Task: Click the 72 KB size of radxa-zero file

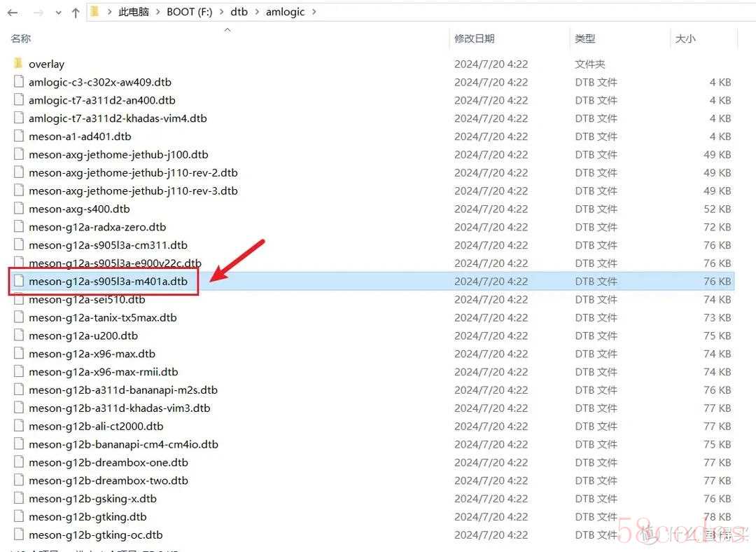Action: [x=717, y=227]
